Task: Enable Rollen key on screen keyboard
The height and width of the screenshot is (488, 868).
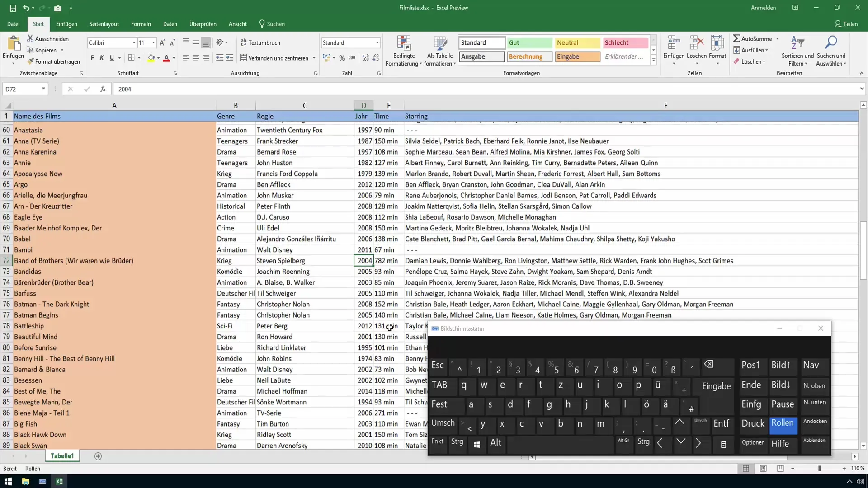Action: point(782,424)
